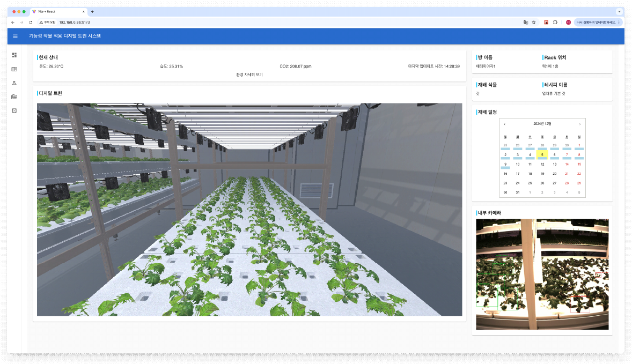Viewport: 632px width, 364px height.
Task: Click the settings gear icon in sidebar
Action: (x=14, y=110)
